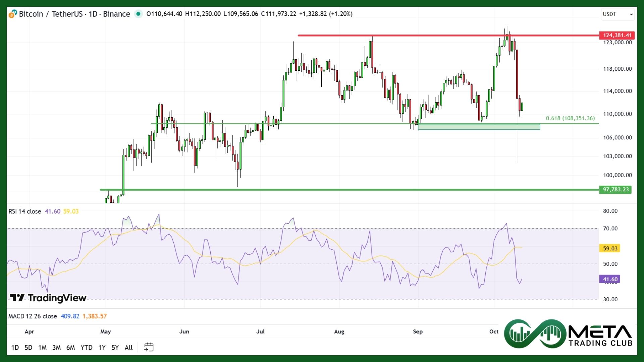This screenshot has height=362, width=644.
Task: Show All time range
Action: click(129, 348)
